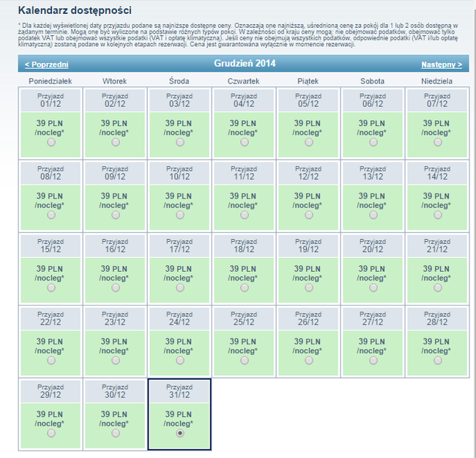Click the Grudzień 2014 month title

point(245,63)
